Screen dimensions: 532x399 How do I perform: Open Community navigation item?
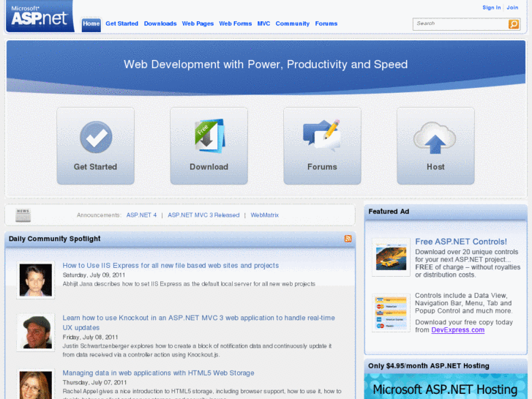293,23
